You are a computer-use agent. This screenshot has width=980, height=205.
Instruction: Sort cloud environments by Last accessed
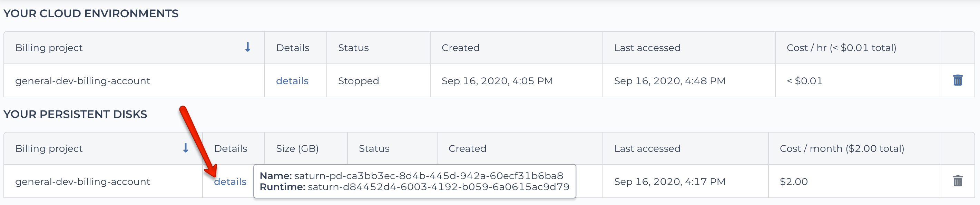tap(647, 48)
